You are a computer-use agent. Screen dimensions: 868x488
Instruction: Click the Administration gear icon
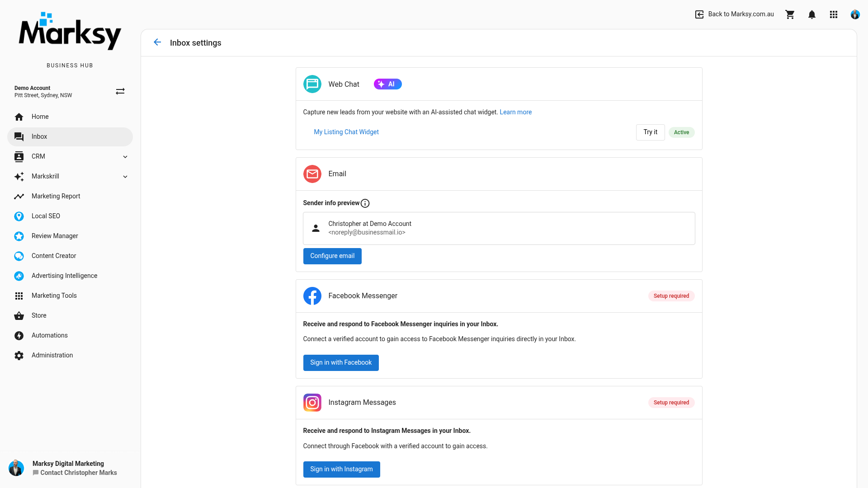point(19,356)
